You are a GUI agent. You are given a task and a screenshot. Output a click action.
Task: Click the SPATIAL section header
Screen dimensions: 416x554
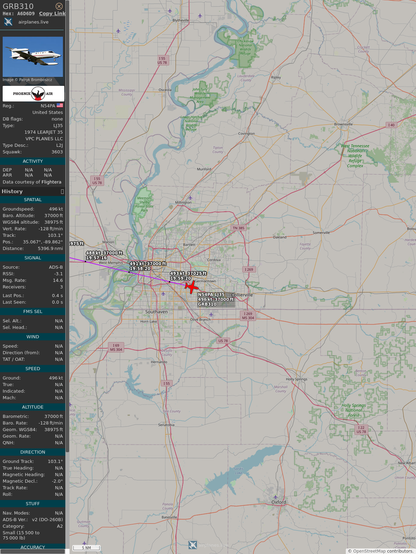[x=33, y=200]
